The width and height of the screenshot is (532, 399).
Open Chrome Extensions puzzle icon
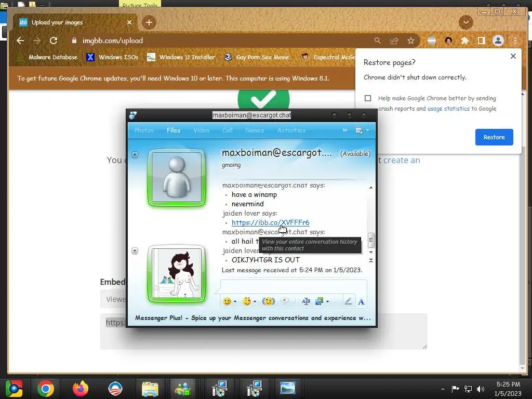pyautogui.click(x=465, y=41)
